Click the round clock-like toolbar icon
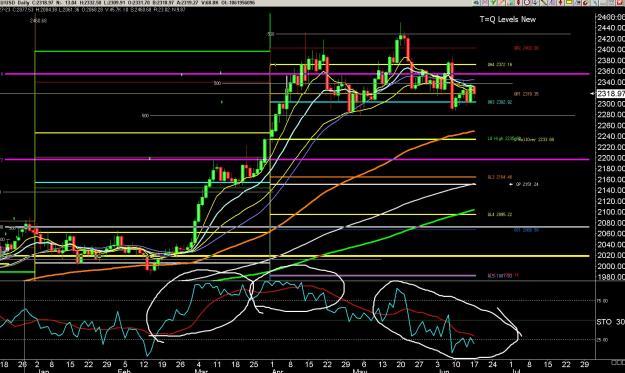 (x=527, y=2)
